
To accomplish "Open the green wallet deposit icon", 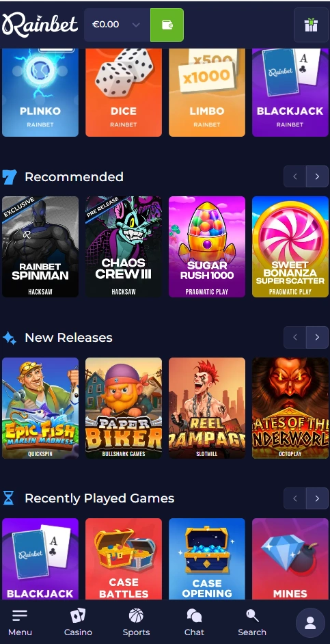I will [167, 25].
